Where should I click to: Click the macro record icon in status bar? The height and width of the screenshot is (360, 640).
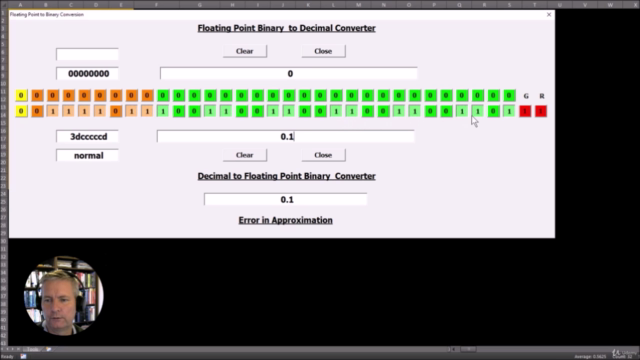[23, 357]
